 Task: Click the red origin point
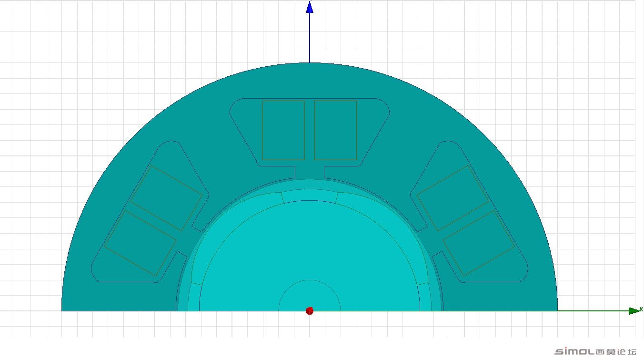[x=310, y=311]
